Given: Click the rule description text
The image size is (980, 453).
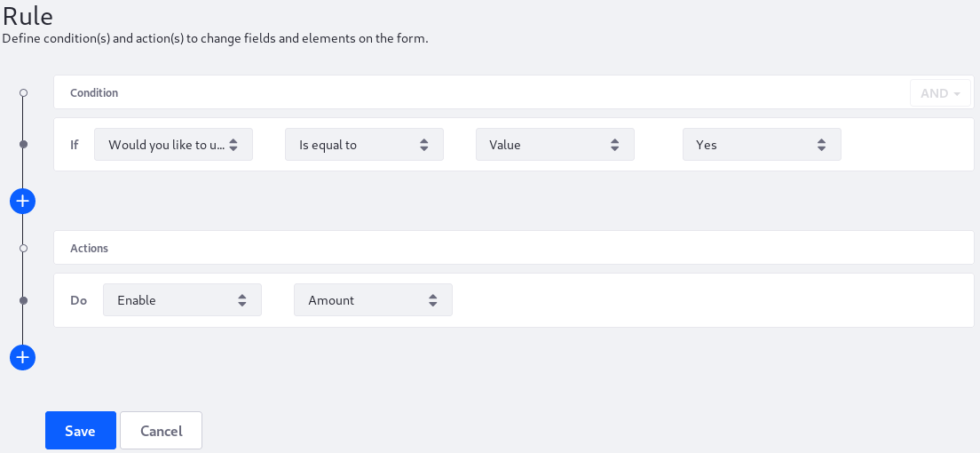Looking at the screenshot, I should [x=215, y=38].
